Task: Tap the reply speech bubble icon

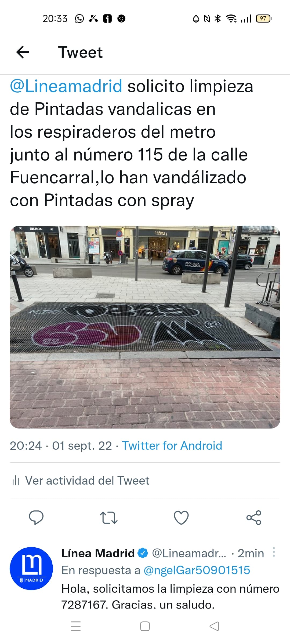Action: click(x=36, y=517)
